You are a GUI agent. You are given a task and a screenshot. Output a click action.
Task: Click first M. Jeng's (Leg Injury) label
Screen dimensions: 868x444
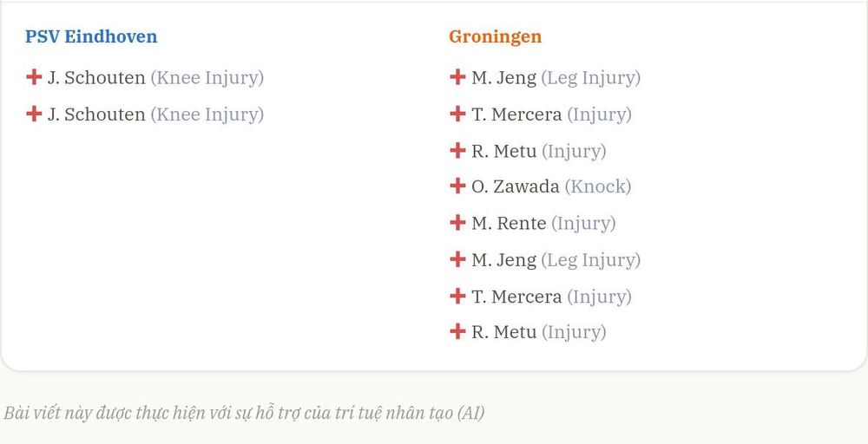pos(590,78)
